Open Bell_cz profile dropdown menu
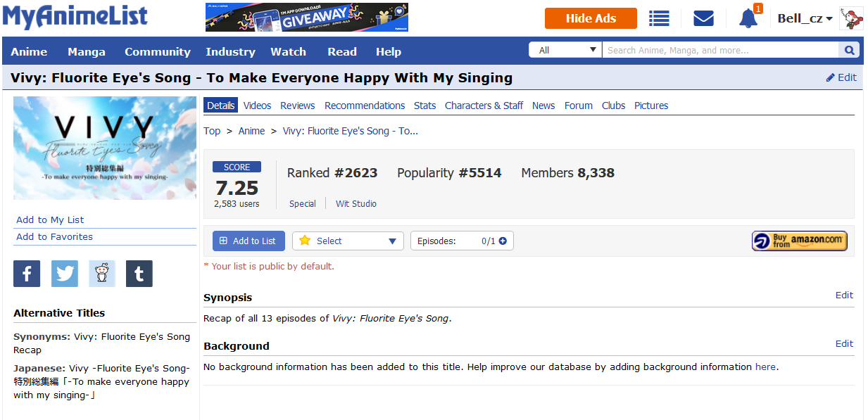 coord(805,19)
